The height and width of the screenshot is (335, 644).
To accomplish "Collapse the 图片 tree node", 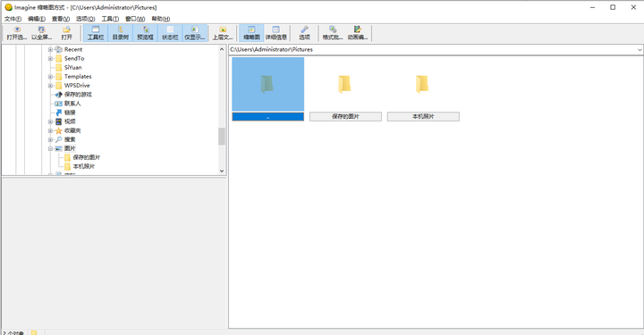I will 50,149.
